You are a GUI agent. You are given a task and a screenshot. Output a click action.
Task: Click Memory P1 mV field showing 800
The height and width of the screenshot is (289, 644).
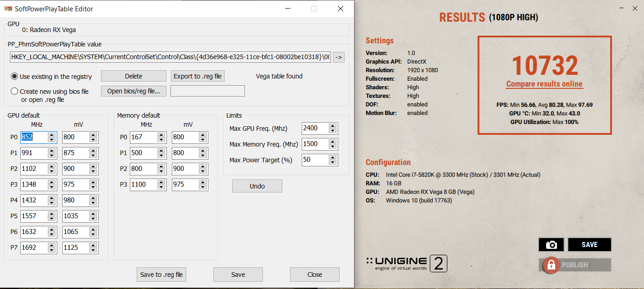185,153
